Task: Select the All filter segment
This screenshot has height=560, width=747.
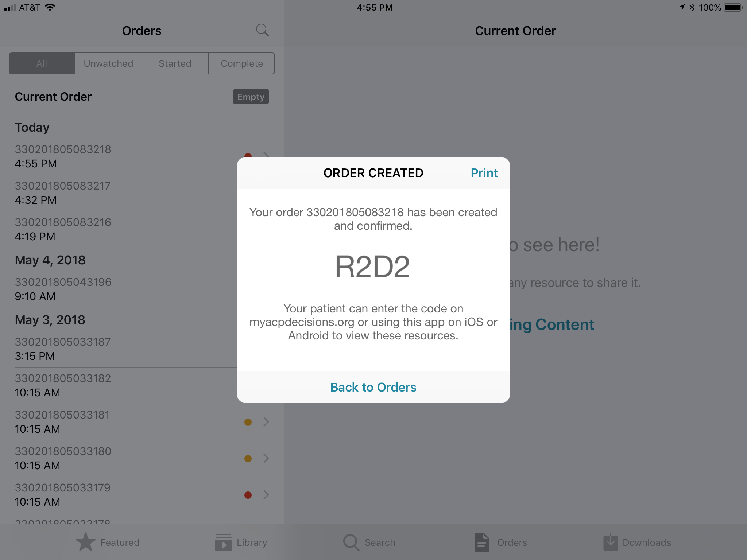Action: (42, 63)
